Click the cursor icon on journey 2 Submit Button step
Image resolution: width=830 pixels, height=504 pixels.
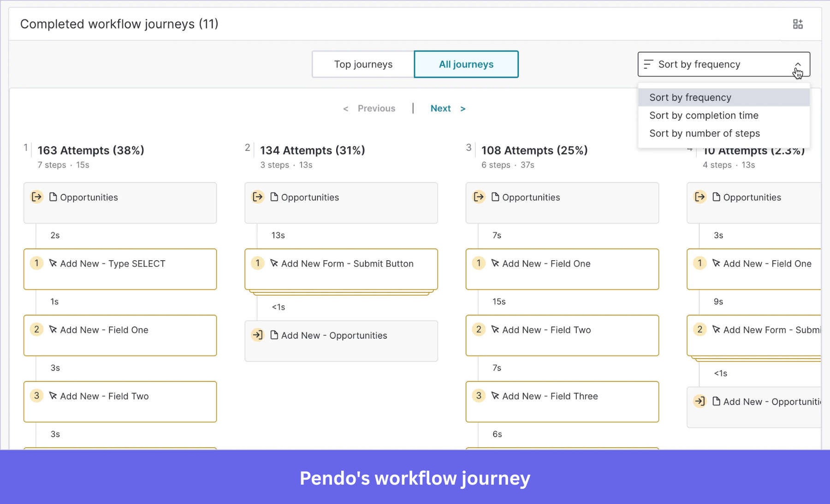tap(274, 263)
